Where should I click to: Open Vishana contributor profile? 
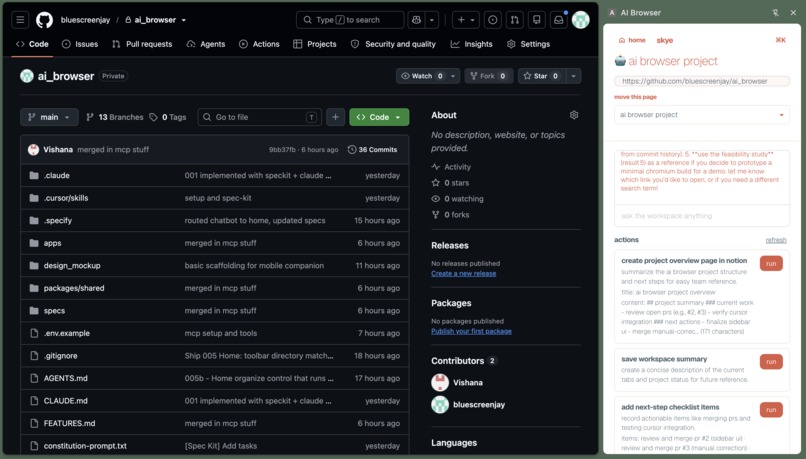pos(467,383)
